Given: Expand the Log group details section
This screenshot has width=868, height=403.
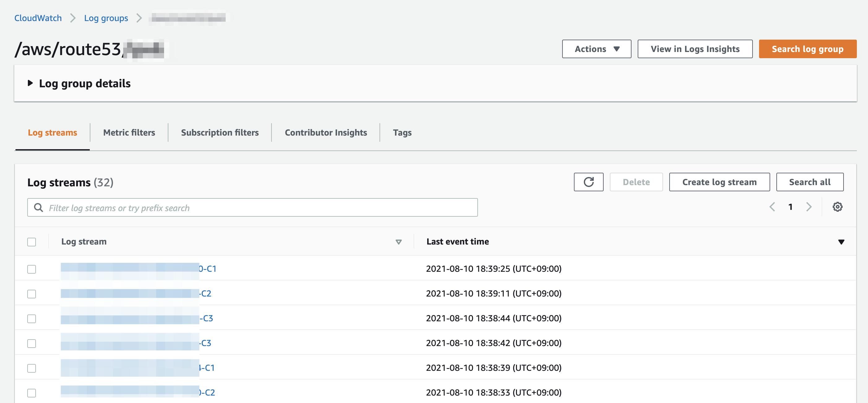Looking at the screenshot, I should pos(30,83).
